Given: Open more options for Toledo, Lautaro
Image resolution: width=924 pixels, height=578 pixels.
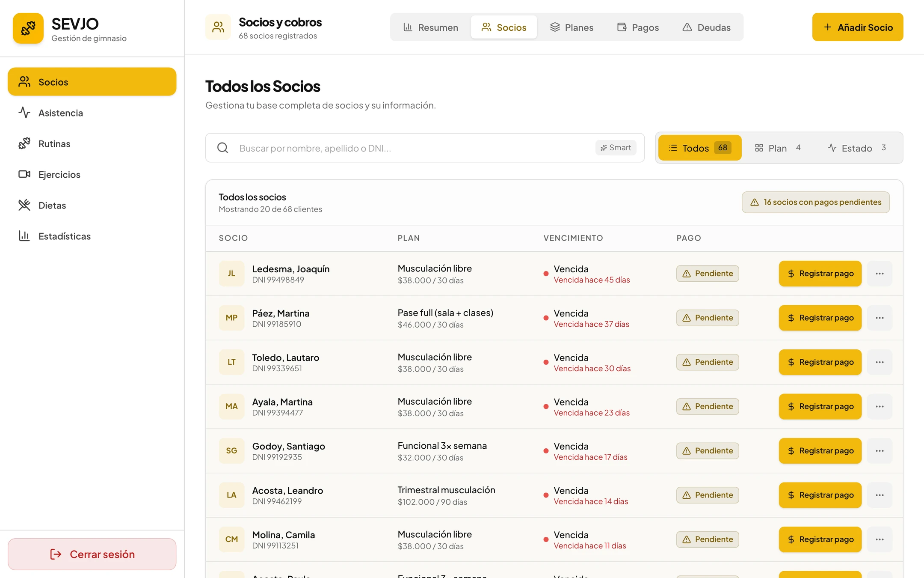Looking at the screenshot, I should click(880, 362).
